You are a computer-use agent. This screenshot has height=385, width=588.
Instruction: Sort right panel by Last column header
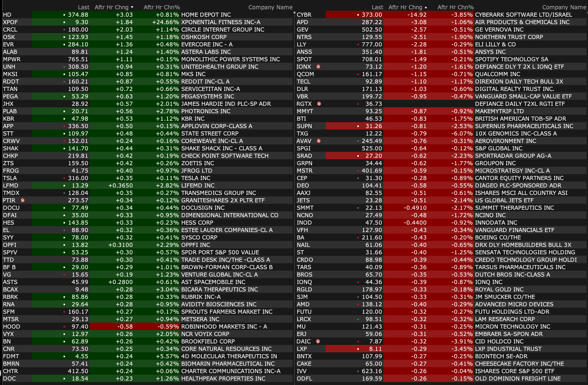point(377,7)
